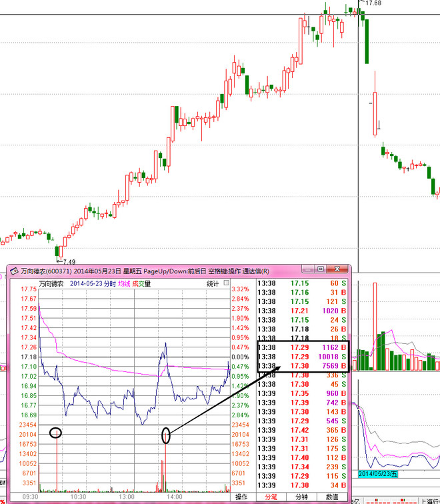
Task: Click the tallest red volume bar in main chart
Action: (375, 326)
